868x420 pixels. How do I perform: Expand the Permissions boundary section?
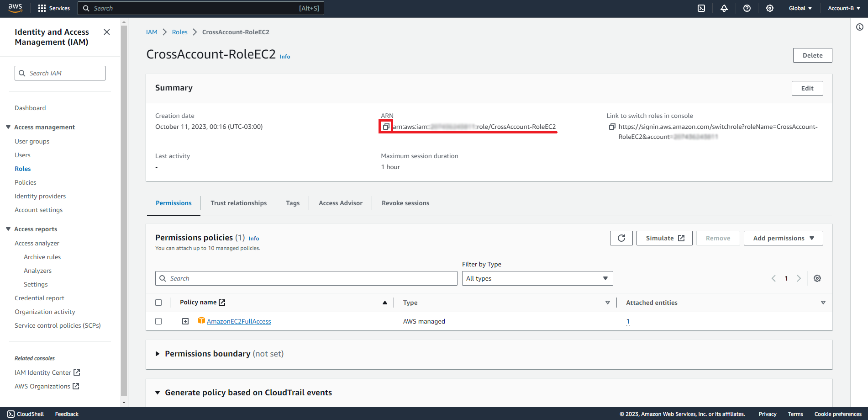[158, 354]
